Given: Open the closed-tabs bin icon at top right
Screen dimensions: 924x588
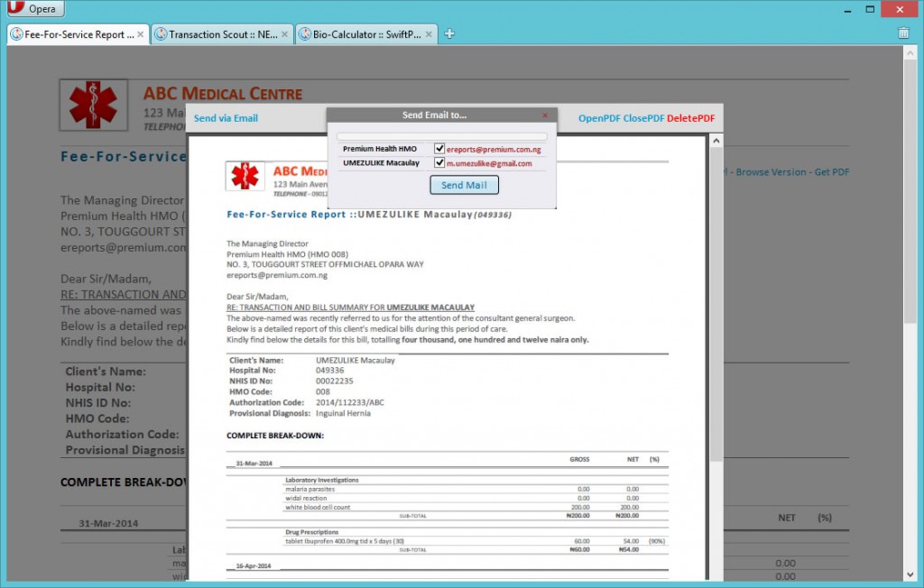Looking at the screenshot, I should pos(904,32).
